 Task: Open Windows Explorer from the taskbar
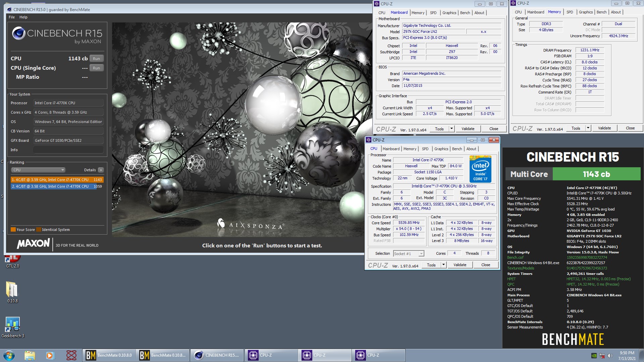click(x=30, y=355)
